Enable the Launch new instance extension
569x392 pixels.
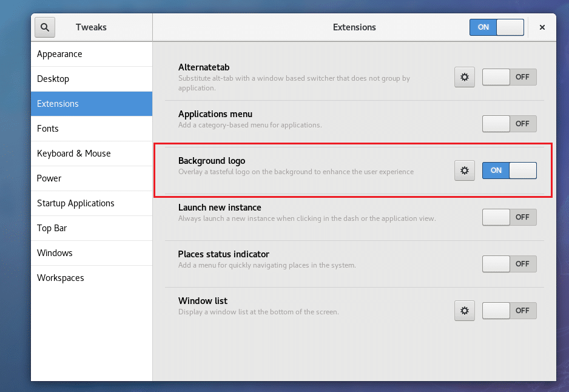coord(509,217)
